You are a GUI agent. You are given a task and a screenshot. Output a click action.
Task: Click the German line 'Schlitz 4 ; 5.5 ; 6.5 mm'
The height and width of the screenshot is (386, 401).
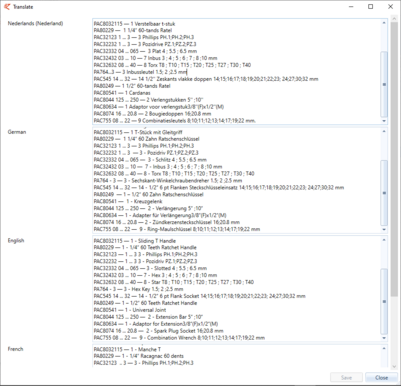pos(150,160)
